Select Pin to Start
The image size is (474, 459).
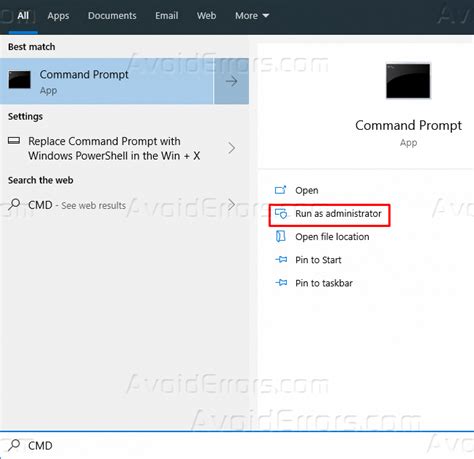(318, 260)
